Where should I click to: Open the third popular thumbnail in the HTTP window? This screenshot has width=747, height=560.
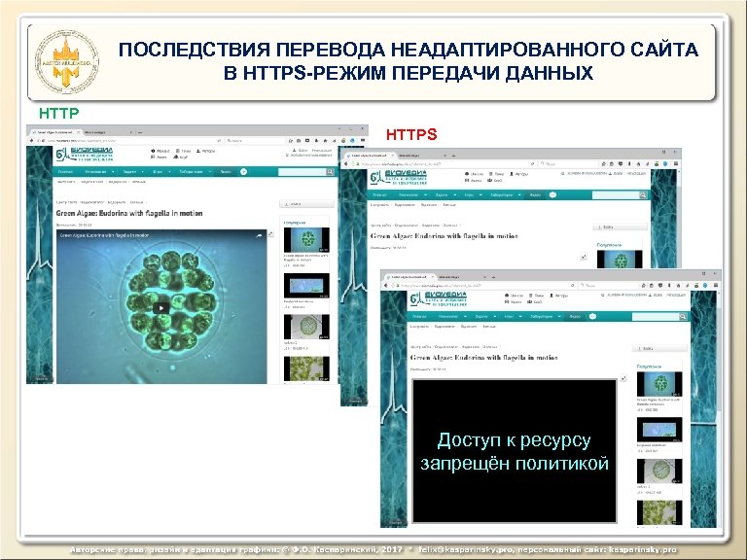[306, 327]
